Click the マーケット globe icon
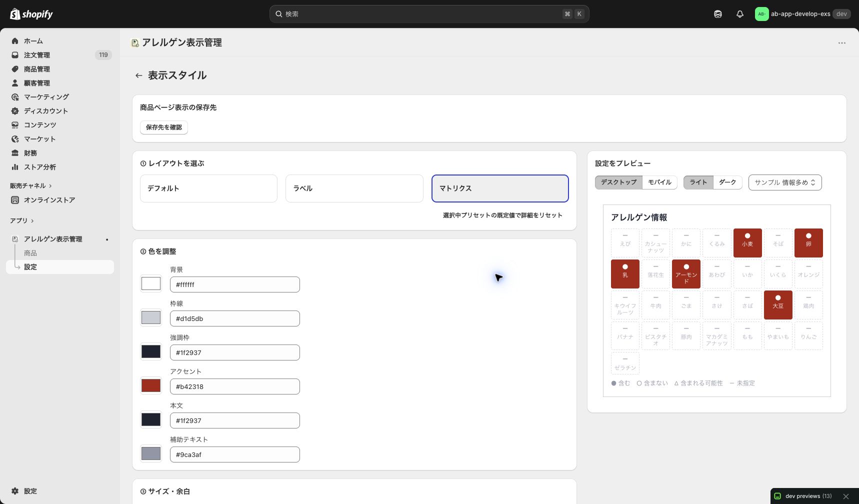Viewport: 859px width, 504px height. pyautogui.click(x=15, y=139)
